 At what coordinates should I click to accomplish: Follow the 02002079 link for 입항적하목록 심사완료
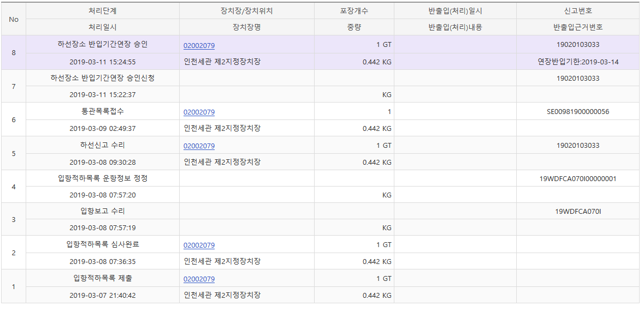coord(199,245)
